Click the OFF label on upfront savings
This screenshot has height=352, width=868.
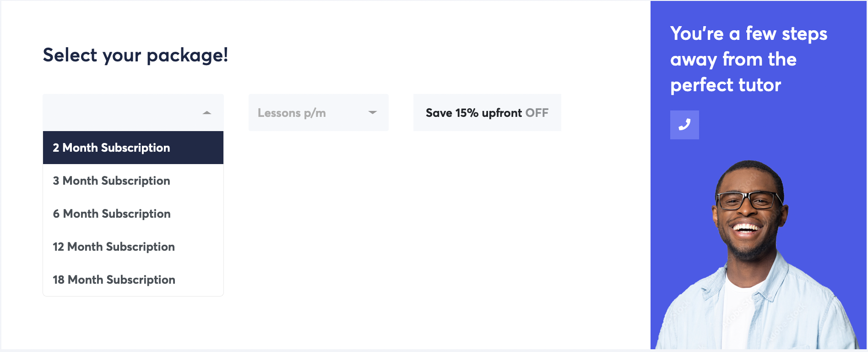click(x=537, y=113)
